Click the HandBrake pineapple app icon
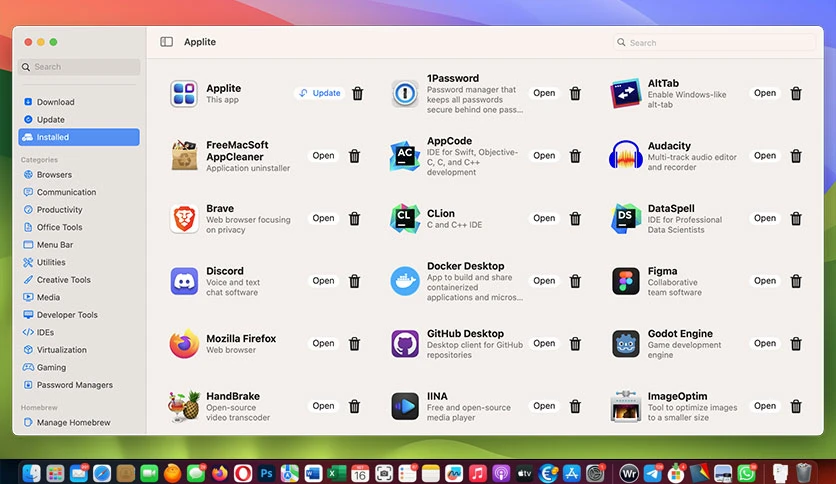This screenshot has width=836, height=484. [x=184, y=406]
